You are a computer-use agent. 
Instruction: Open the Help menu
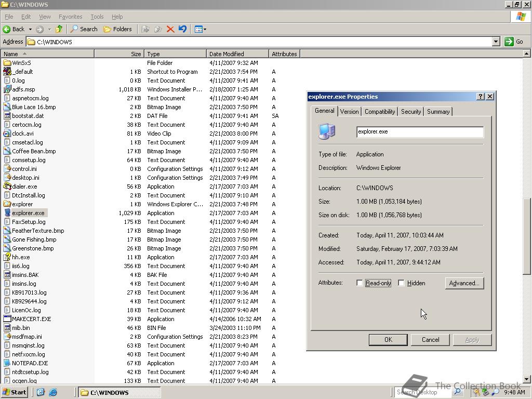(117, 17)
